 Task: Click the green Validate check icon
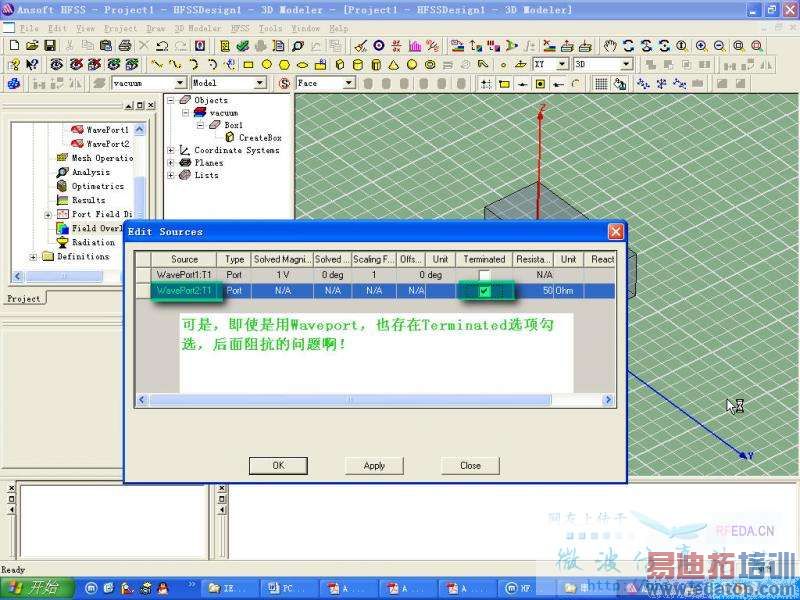[x=243, y=46]
